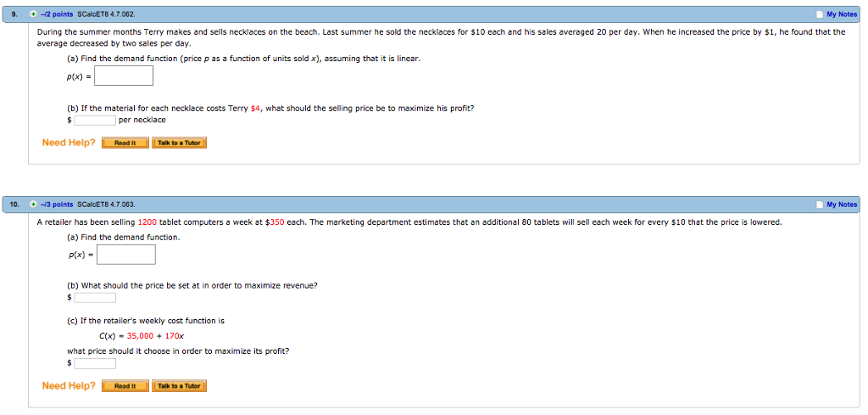Click the -/2 points label

tap(57, 14)
